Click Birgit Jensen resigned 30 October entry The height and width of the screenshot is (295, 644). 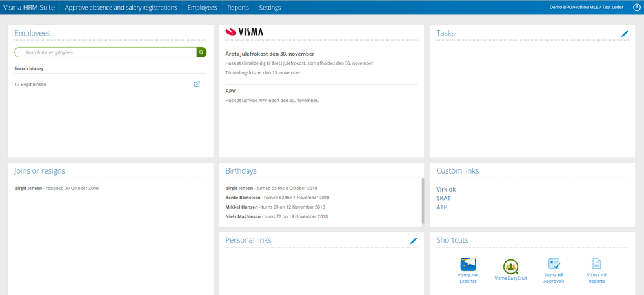point(57,188)
